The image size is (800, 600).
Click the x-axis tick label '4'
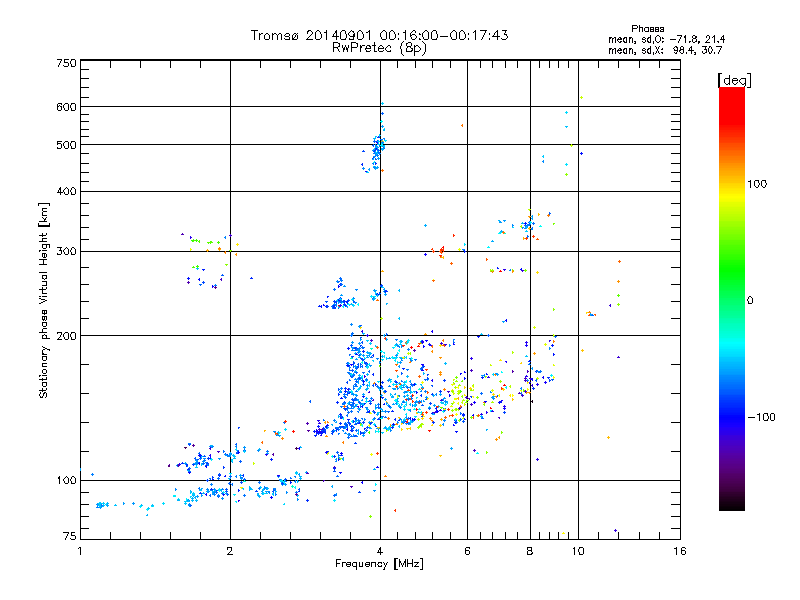pos(380,551)
